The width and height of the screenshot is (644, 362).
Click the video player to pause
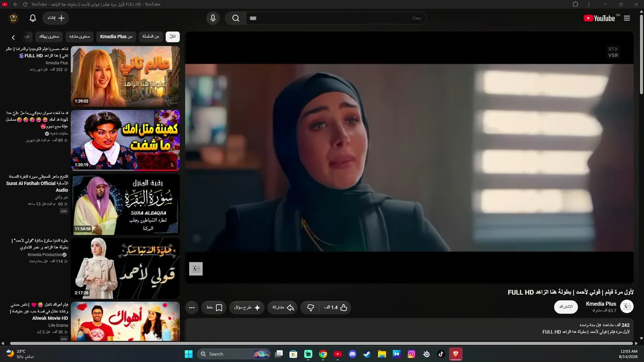pos(409,157)
